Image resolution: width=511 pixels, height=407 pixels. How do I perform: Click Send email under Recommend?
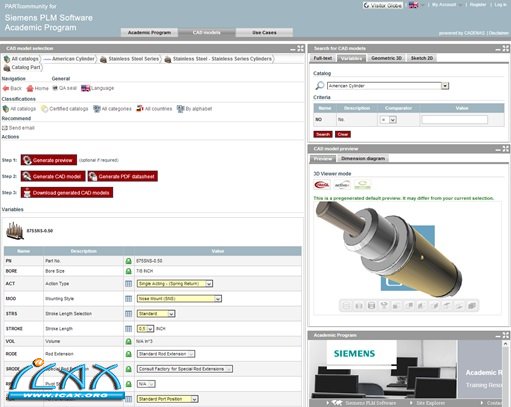click(18, 128)
